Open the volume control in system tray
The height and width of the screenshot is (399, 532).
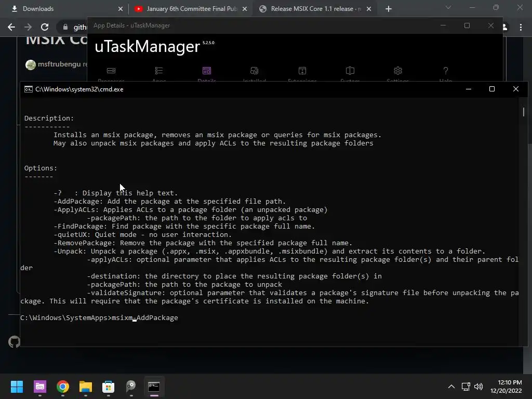pos(478,387)
